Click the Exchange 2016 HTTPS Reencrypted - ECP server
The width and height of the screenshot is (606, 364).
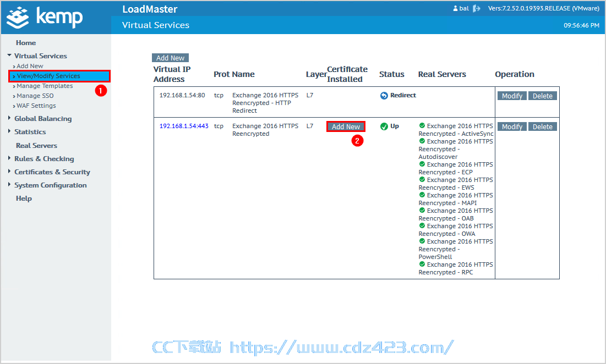tap(456, 168)
